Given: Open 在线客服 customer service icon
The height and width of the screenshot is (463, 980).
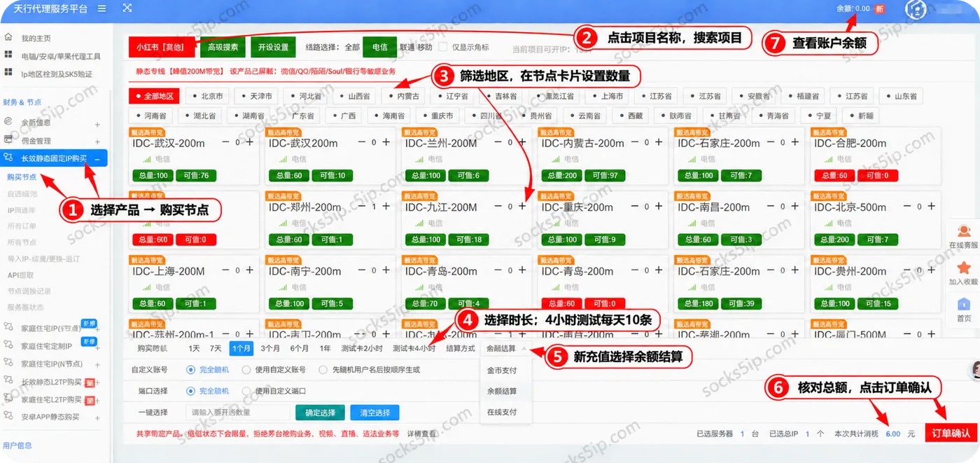Looking at the screenshot, I should [x=964, y=231].
